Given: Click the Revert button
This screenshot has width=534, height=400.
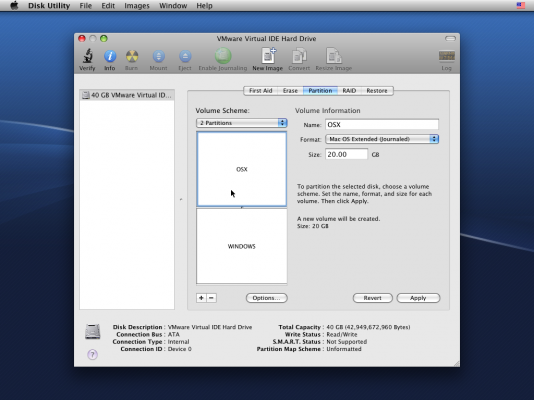Looking at the screenshot, I should tap(373, 298).
